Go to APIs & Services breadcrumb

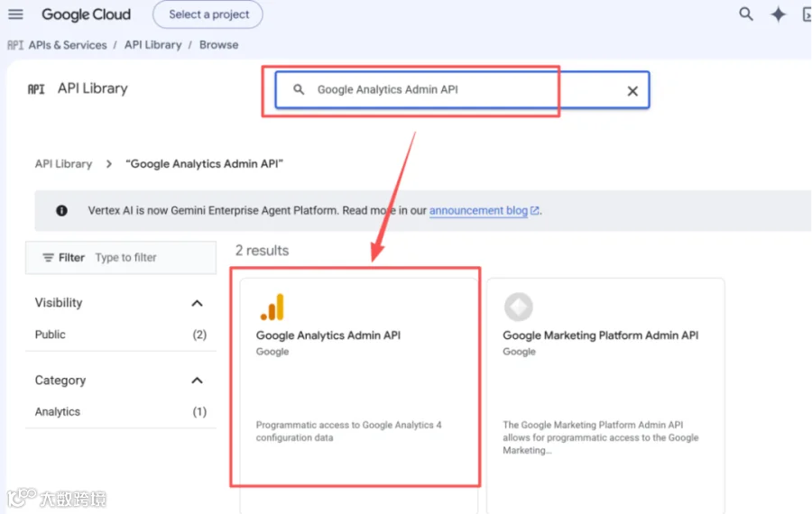click(x=68, y=45)
